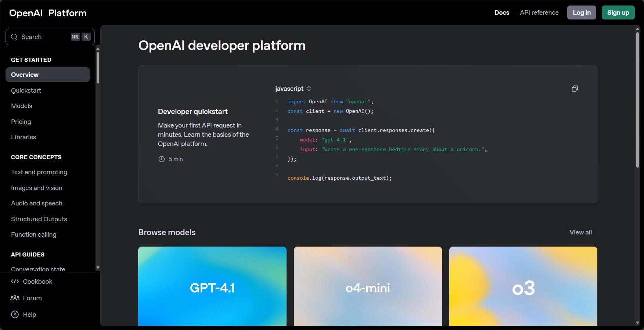Click the CTRL K shortcut badge
The width and height of the screenshot is (644, 330).
pos(80,37)
